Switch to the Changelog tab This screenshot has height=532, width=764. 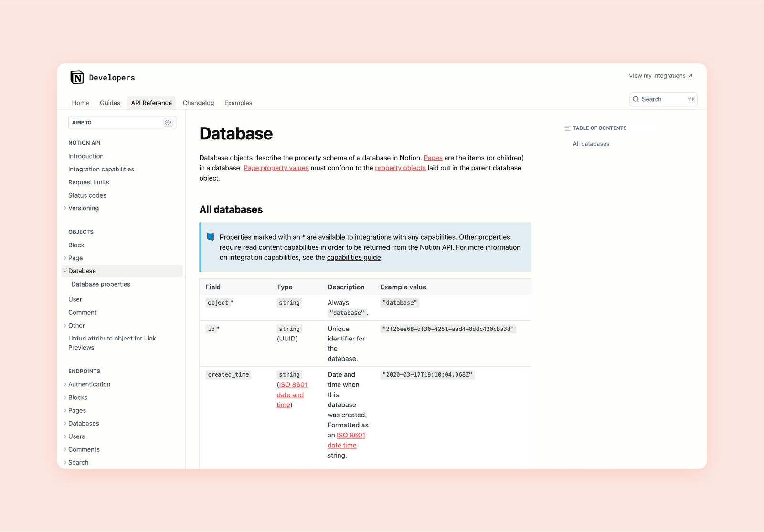tap(198, 103)
